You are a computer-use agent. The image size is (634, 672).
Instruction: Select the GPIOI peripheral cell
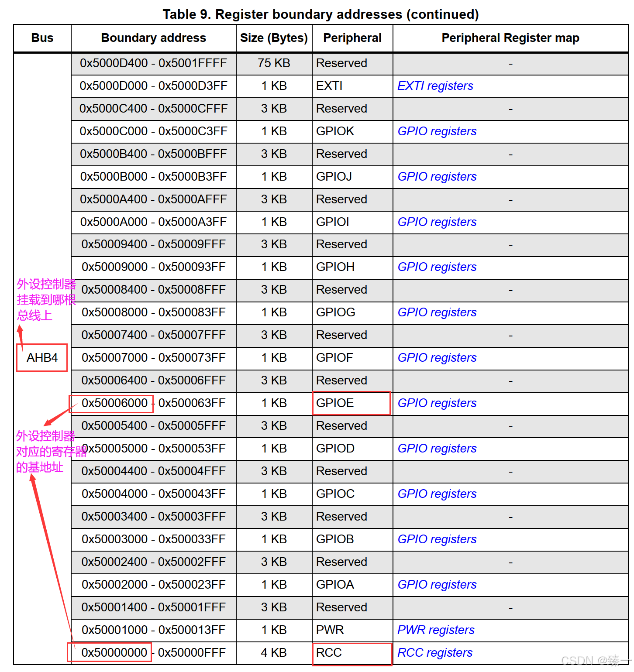tap(352, 222)
